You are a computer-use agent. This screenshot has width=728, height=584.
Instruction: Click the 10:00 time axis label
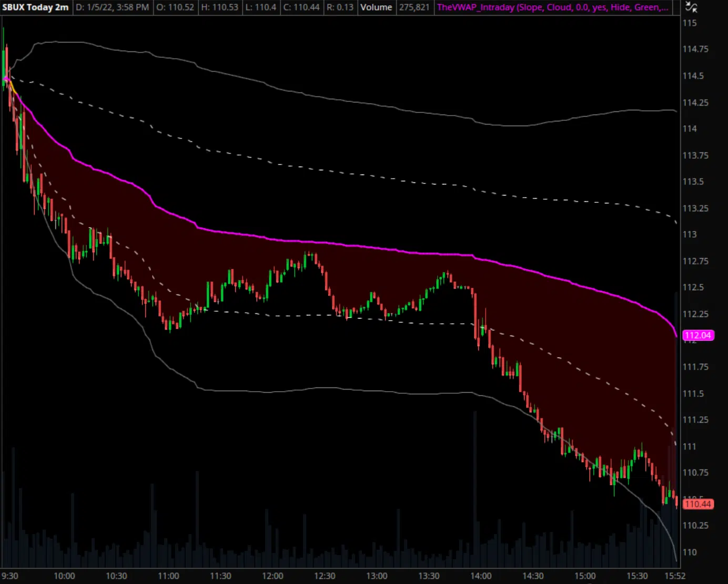64,576
